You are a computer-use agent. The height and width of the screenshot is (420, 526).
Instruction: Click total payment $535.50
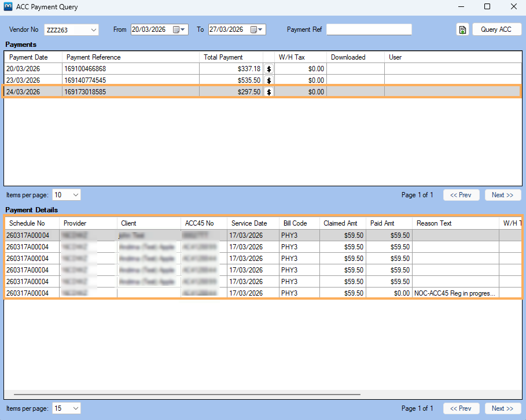(249, 80)
